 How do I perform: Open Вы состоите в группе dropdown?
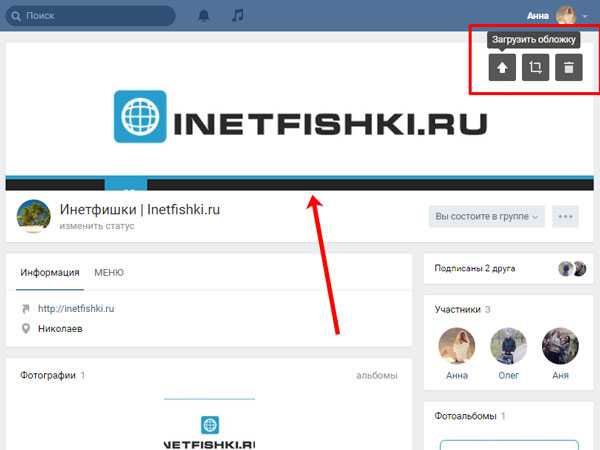(x=487, y=216)
